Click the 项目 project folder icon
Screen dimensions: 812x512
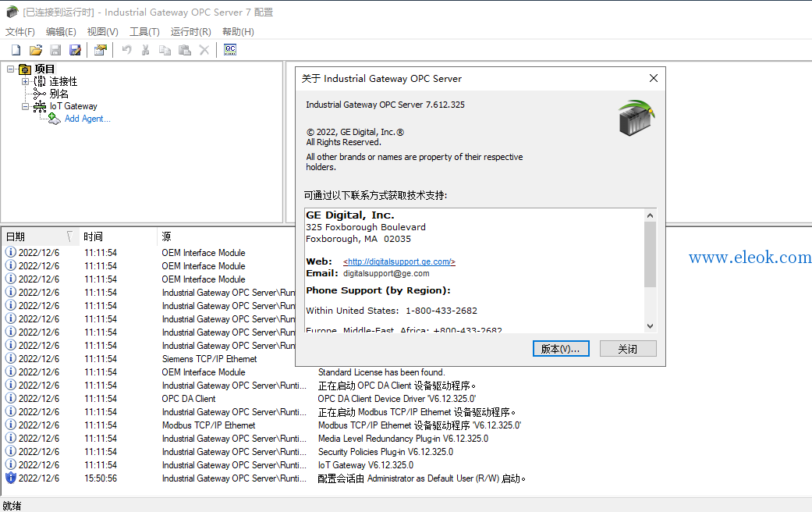click(25, 69)
